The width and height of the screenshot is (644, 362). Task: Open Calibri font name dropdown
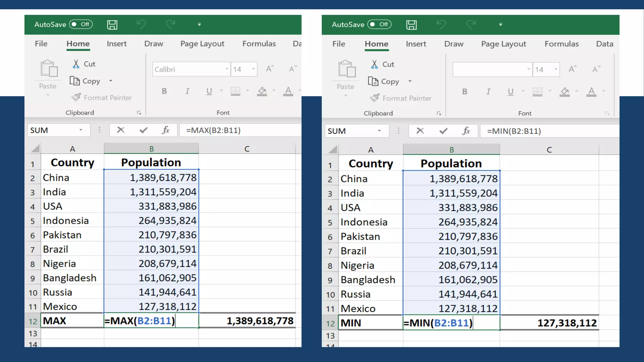[226, 69]
